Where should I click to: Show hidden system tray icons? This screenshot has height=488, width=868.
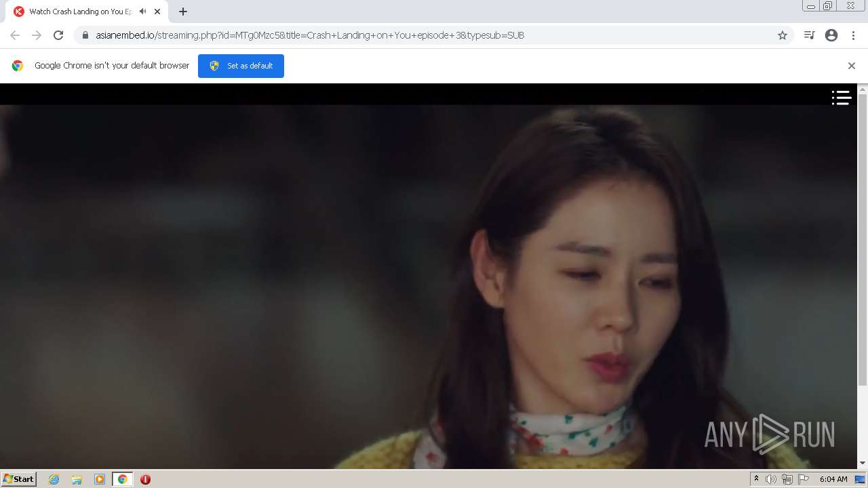pos(756,479)
